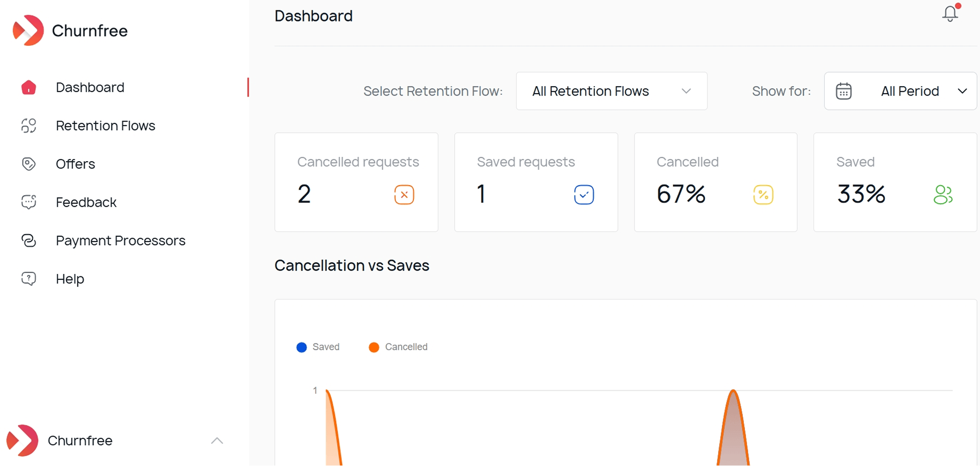This screenshot has height=466, width=980.
Task: Expand the All Period time selector
Action: 910,91
